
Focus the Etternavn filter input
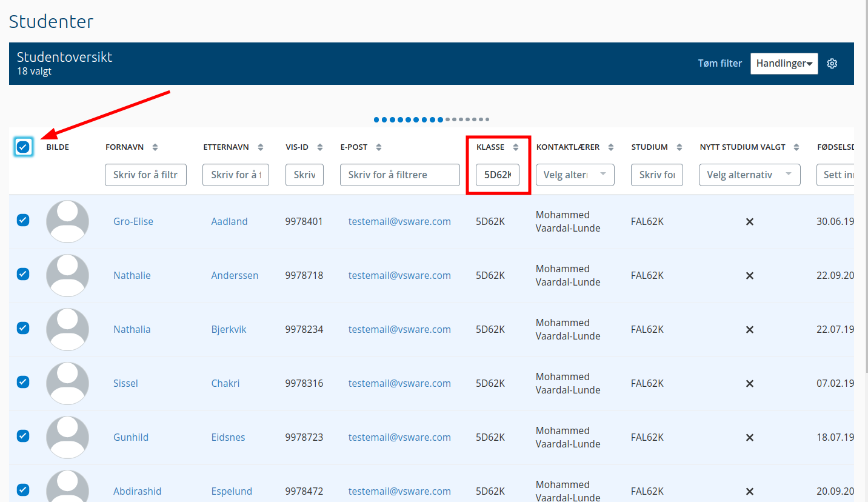(236, 175)
